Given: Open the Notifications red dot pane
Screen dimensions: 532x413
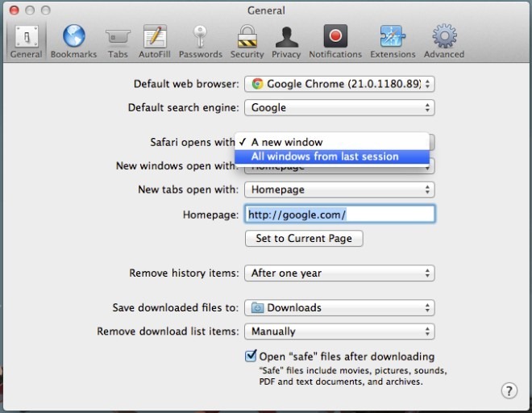Looking at the screenshot, I should click(335, 41).
